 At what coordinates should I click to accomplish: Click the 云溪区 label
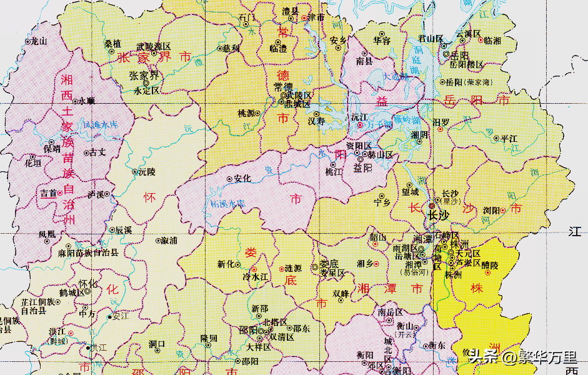pyautogui.click(x=469, y=34)
